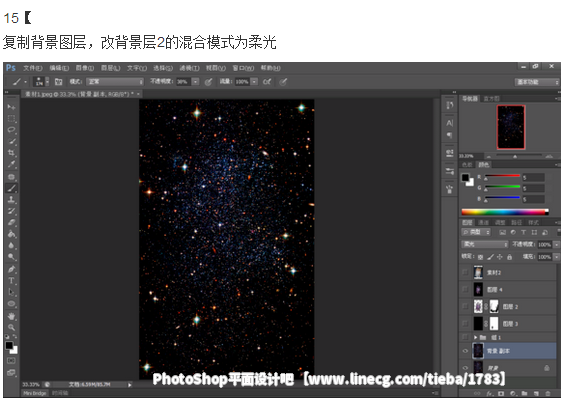Select the Move tool

pyautogui.click(x=11, y=107)
